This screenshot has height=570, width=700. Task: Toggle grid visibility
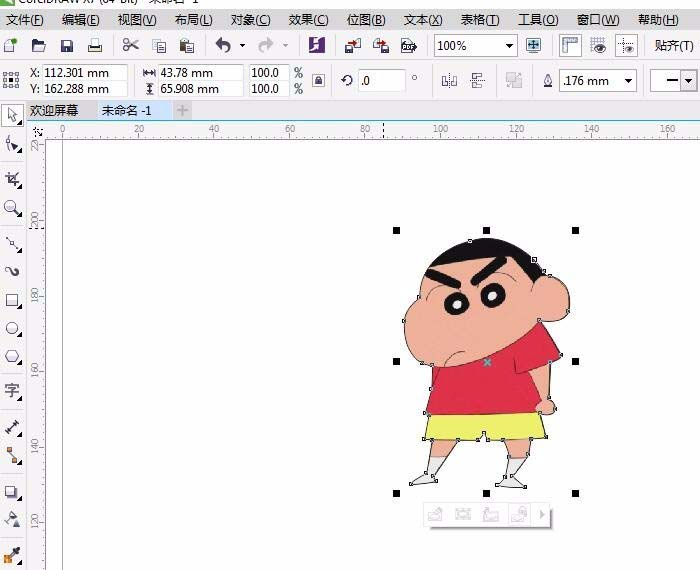tap(598, 46)
